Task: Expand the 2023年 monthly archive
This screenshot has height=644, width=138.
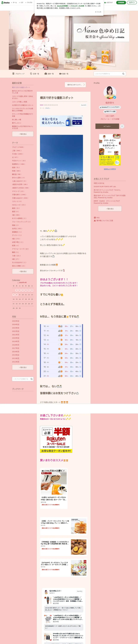Action: click(x=18, y=328)
